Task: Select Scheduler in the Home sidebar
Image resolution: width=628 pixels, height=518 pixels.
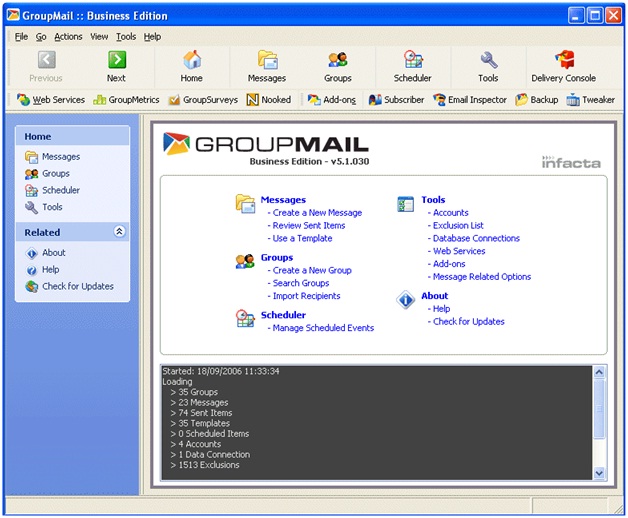Action: [x=60, y=190]
